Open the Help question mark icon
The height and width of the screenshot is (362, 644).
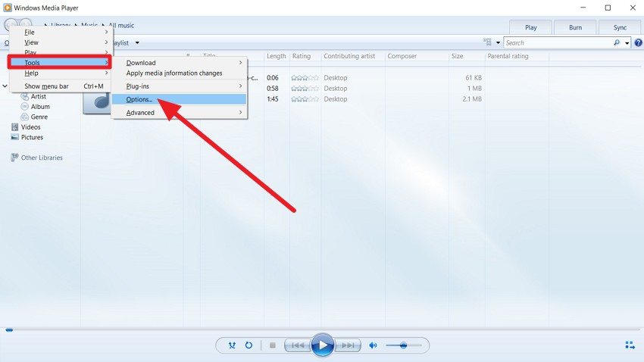coord(638,42)
